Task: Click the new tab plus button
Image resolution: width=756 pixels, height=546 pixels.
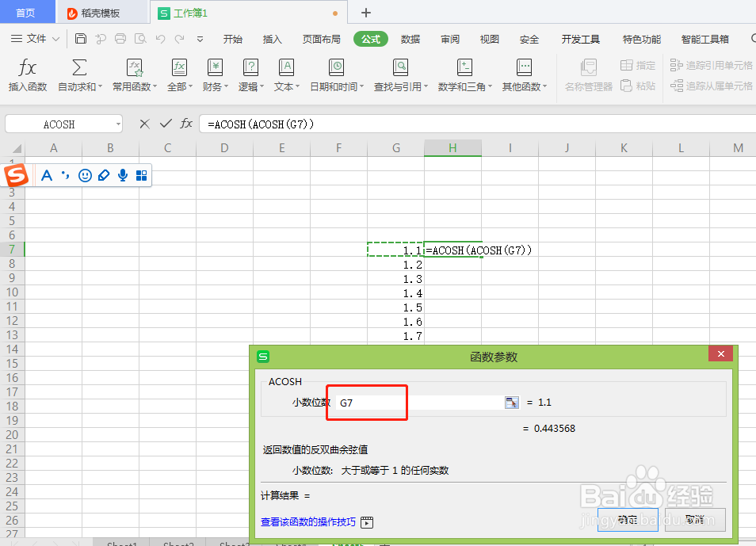Action: coord(366,13)
